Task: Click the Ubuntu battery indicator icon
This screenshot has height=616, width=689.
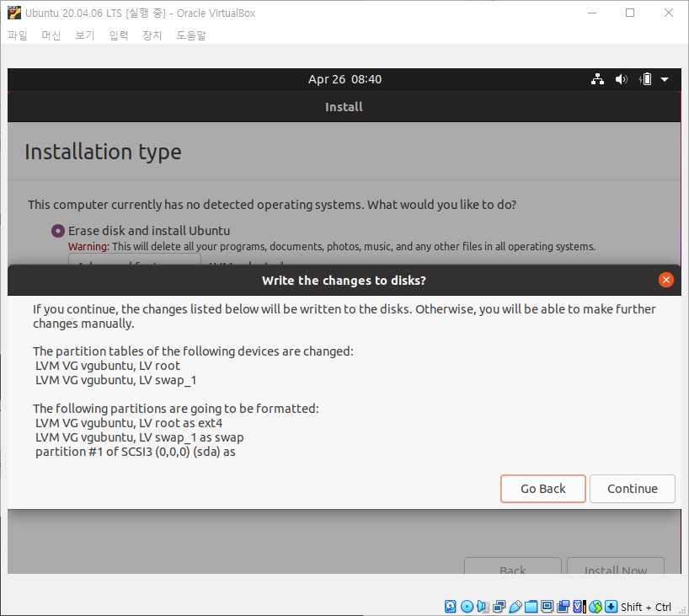Action: pyautogui.click(x=645, y=79)
